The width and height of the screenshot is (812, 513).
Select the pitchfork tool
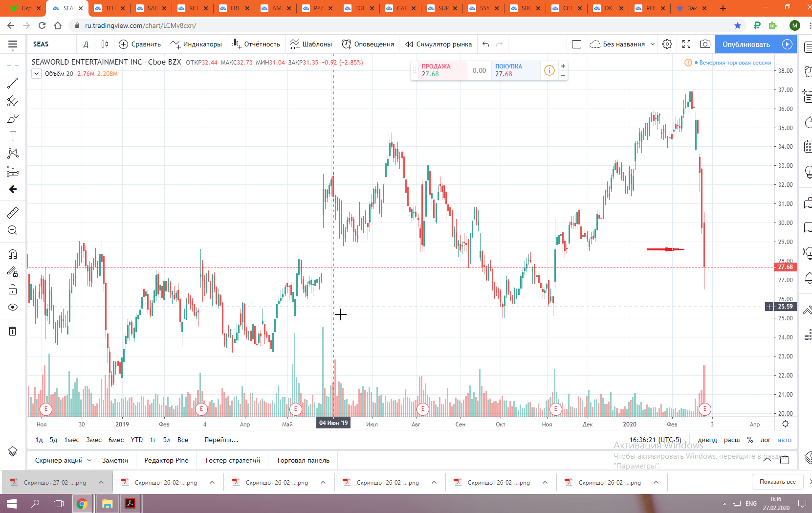click(13, 101)
